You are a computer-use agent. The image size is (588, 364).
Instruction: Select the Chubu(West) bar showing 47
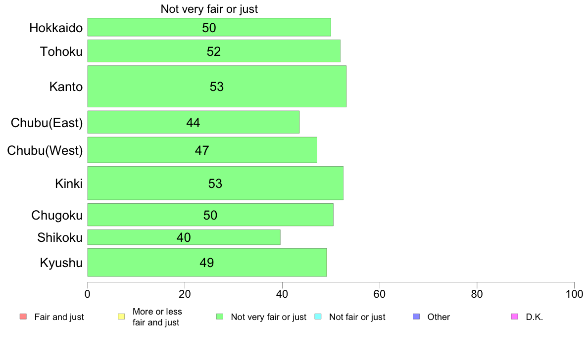(202, 150)
